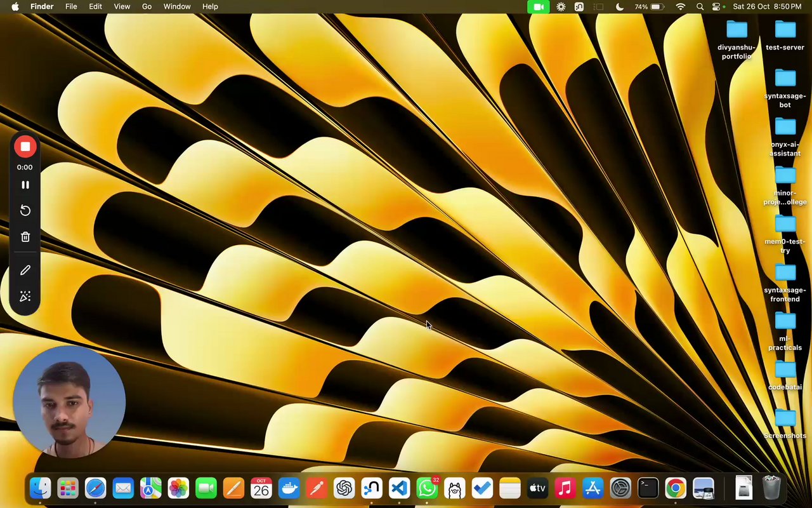Open Maps from the Dock

point(150,488)
